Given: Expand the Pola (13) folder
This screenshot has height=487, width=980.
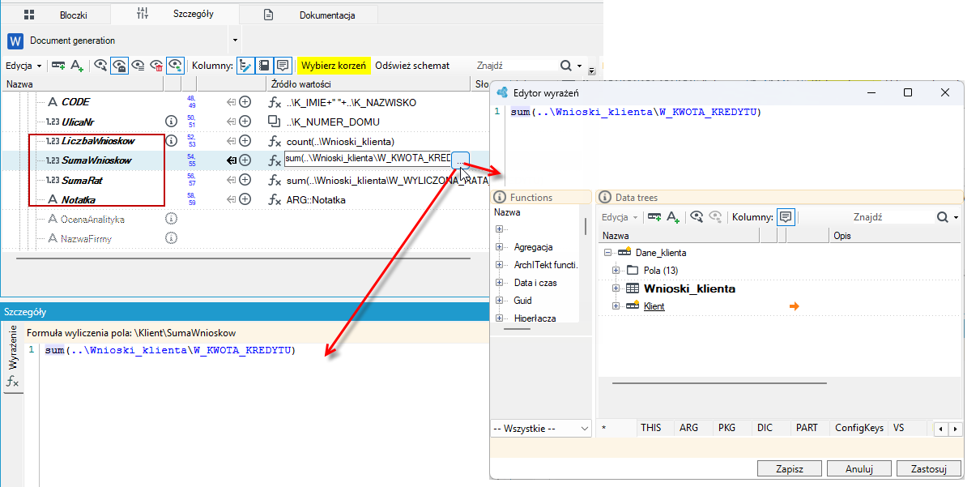Looking at the screenshot, I should click(x=616, y=271).
